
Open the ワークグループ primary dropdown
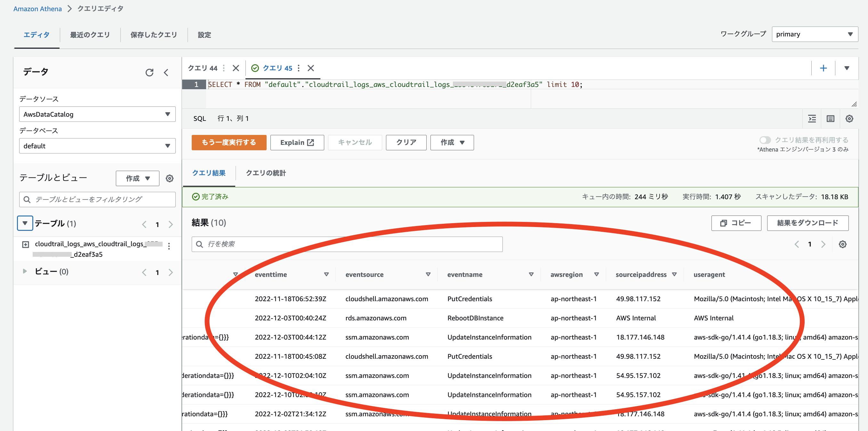click(x=815, y=34)
